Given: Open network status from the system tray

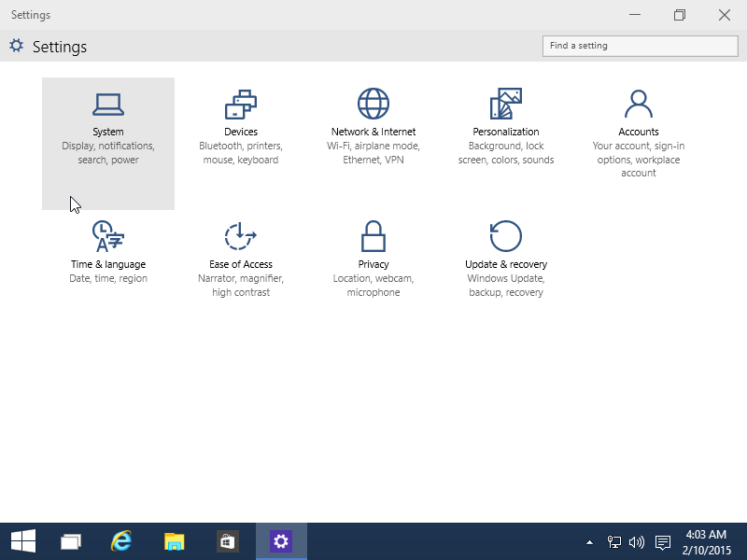Looking at the screenshot, I should (x=613, y=541).
